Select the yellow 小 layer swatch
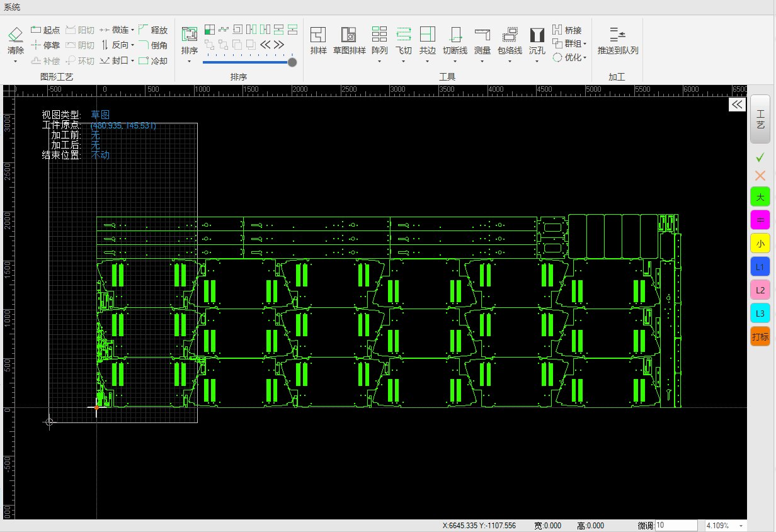The image size is (776, 532). click(x=760, y=243)
